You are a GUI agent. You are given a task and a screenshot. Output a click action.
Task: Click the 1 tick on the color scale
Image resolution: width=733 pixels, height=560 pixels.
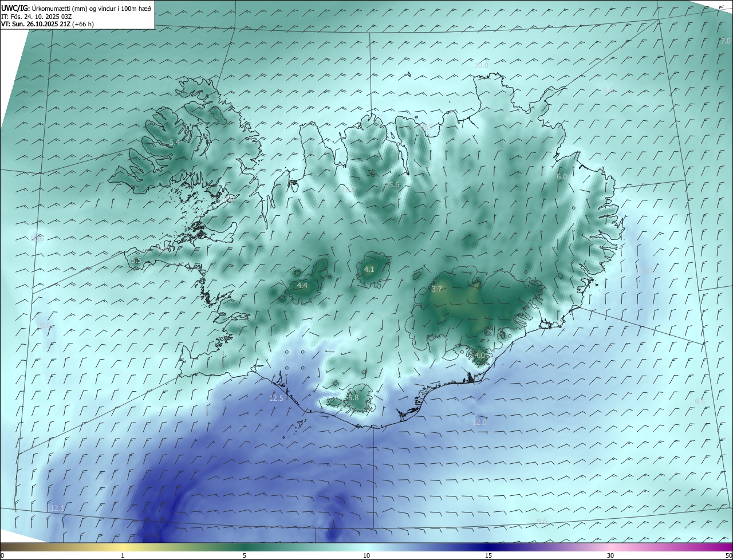tap(123, 556)
